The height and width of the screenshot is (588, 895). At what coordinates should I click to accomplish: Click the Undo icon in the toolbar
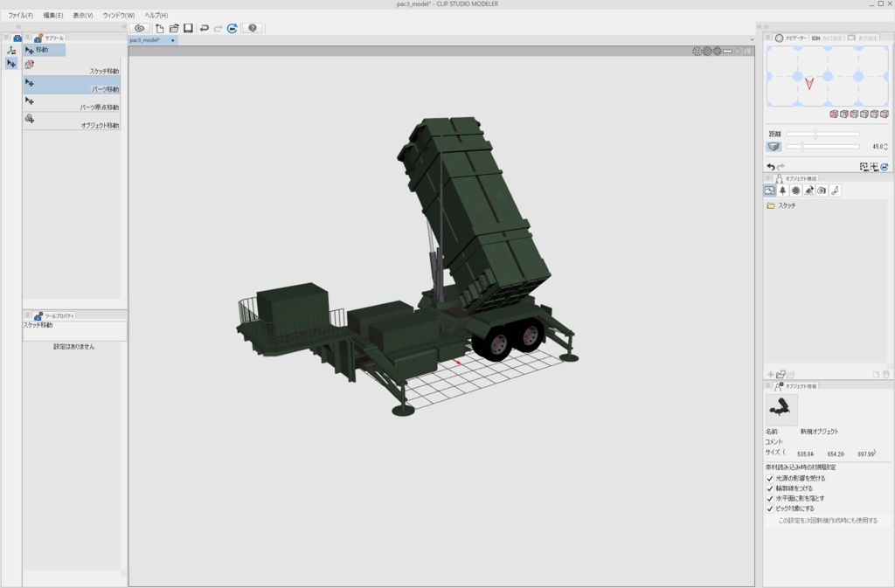(204, 28)
